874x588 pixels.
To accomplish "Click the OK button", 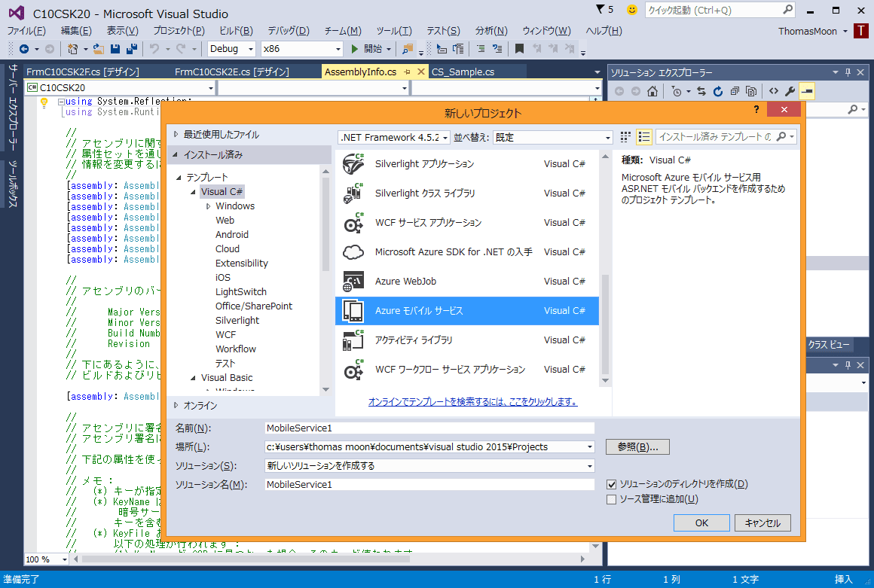I will point(701,522).
